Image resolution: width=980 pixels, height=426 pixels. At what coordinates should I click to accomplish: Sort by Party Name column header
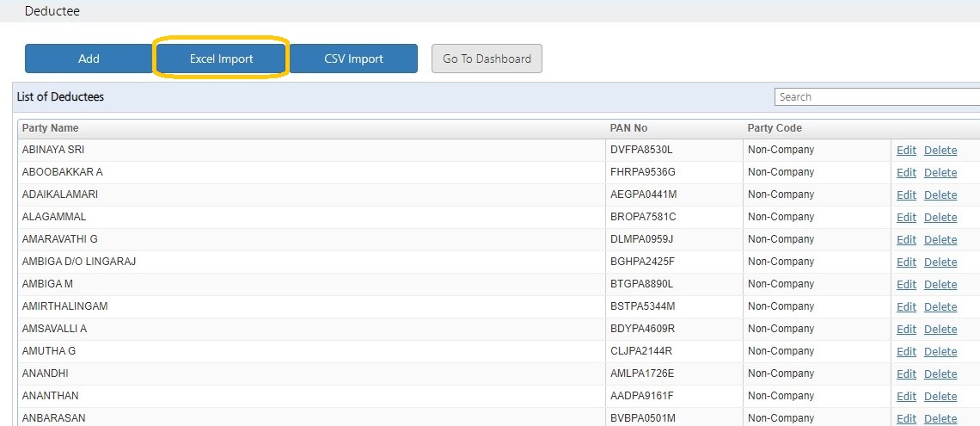51,128
